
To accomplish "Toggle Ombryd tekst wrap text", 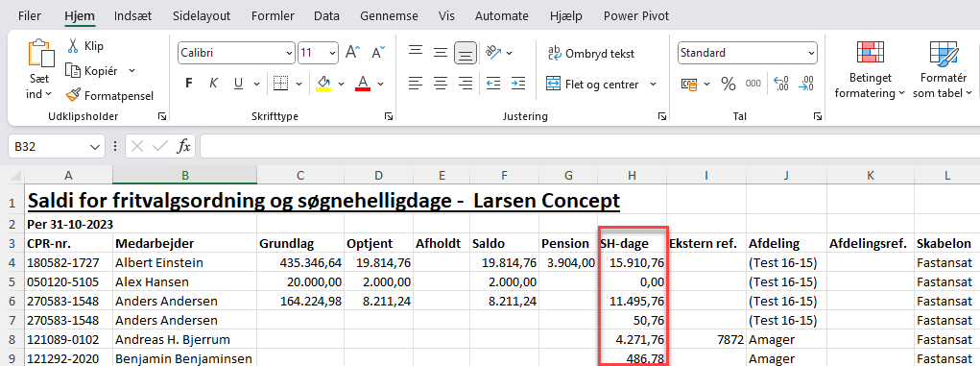I will pyautogui.click(x=591, y=54).
